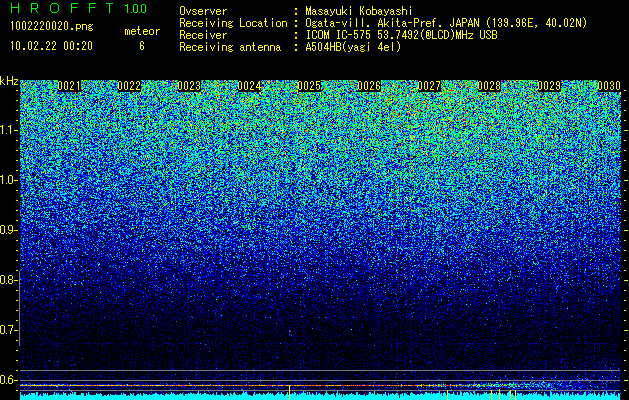Viewport: 629px width, 400px height.
Task: Click the 0028 time marker
Action: (x=489, y=86)
